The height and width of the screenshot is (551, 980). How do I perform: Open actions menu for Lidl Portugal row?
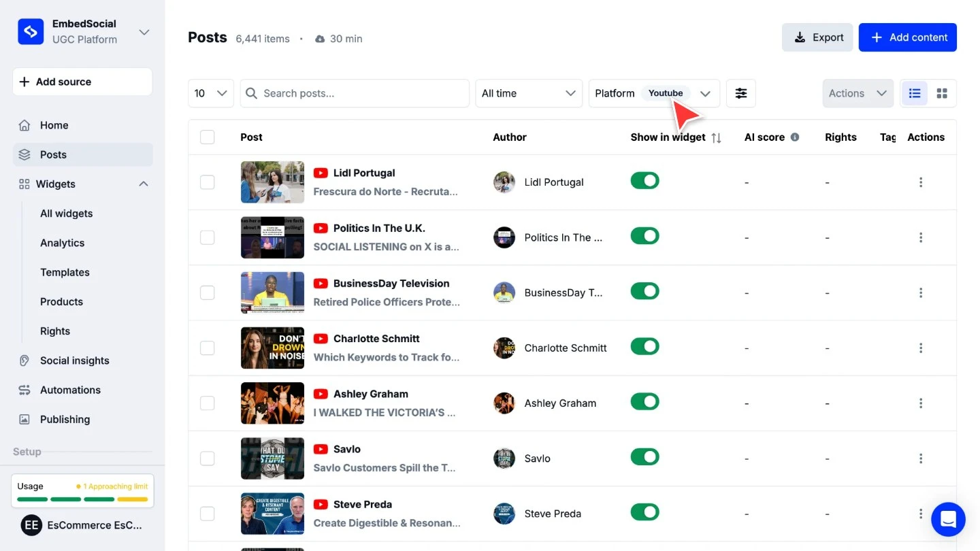[x=921, y=182]
